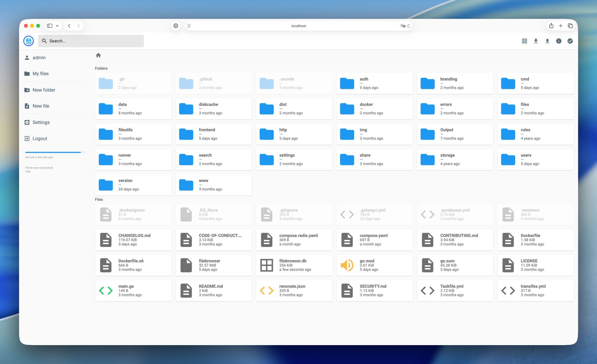Toggle the Safari sidebar panel
The width and height of the screenshot is (597, 364).
50,26
